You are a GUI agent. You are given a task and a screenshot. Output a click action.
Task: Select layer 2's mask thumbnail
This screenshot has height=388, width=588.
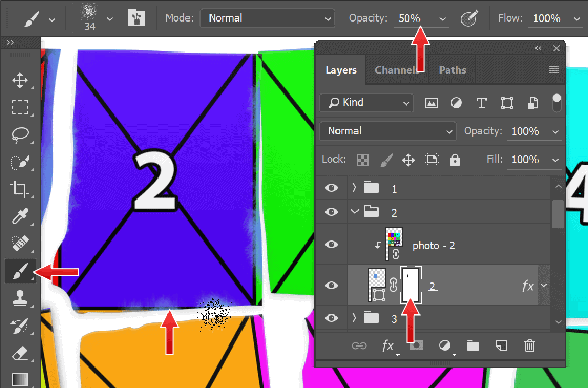[x=410, y=285]
